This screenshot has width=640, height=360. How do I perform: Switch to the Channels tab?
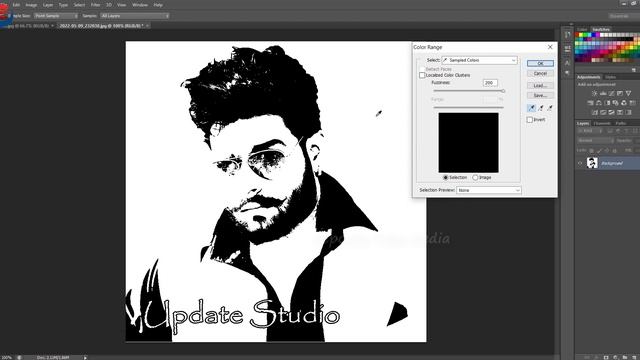(x=602, y=123)
